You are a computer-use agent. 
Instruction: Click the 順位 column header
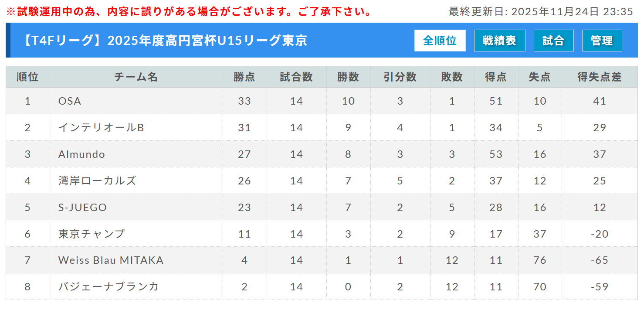coord(27,77)
